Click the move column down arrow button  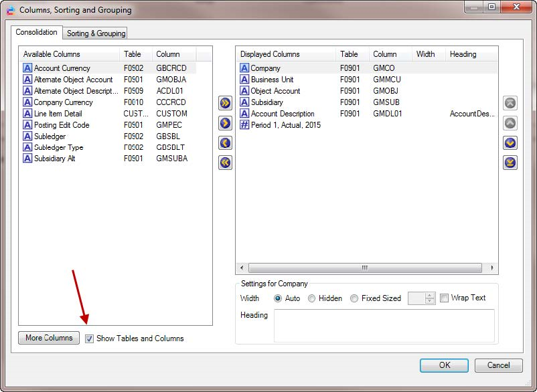click(510, 143)
